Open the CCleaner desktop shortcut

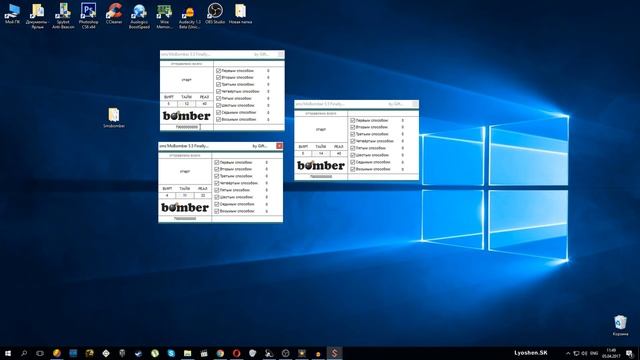114,14
